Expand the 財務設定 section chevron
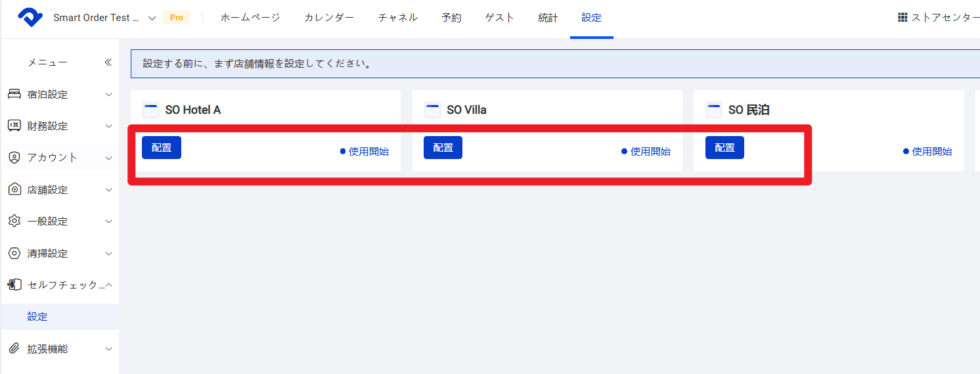This screenshot has width=980, height=374. 109,126
